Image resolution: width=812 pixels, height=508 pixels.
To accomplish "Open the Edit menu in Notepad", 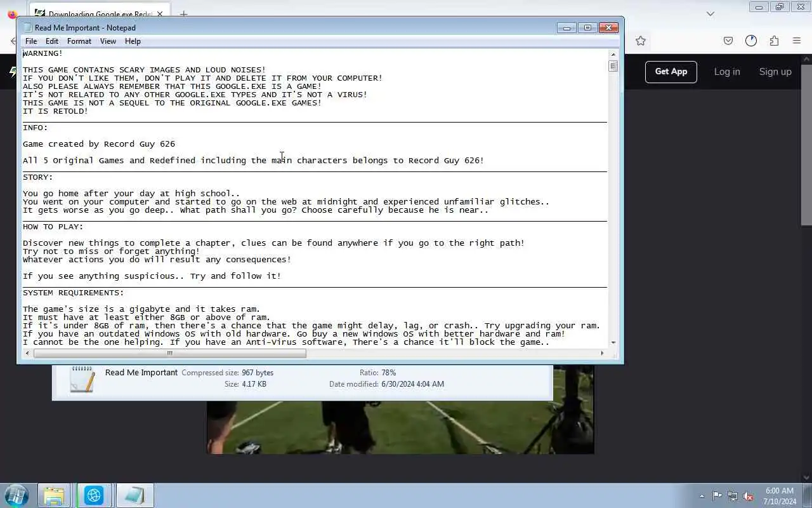I will point(52,41).
